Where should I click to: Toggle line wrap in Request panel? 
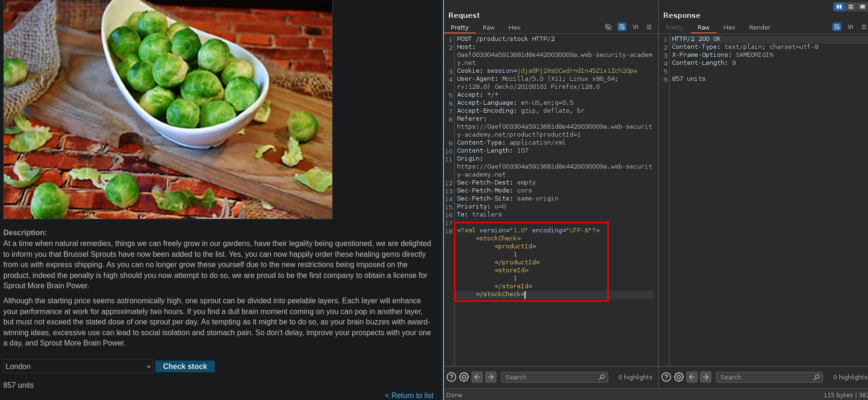coord(622,27)
